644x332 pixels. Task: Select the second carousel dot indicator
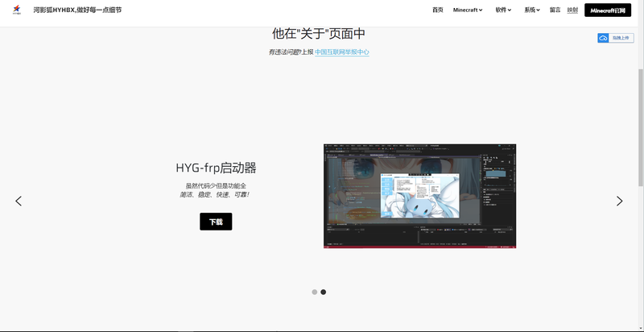click(x=324, y=293)
